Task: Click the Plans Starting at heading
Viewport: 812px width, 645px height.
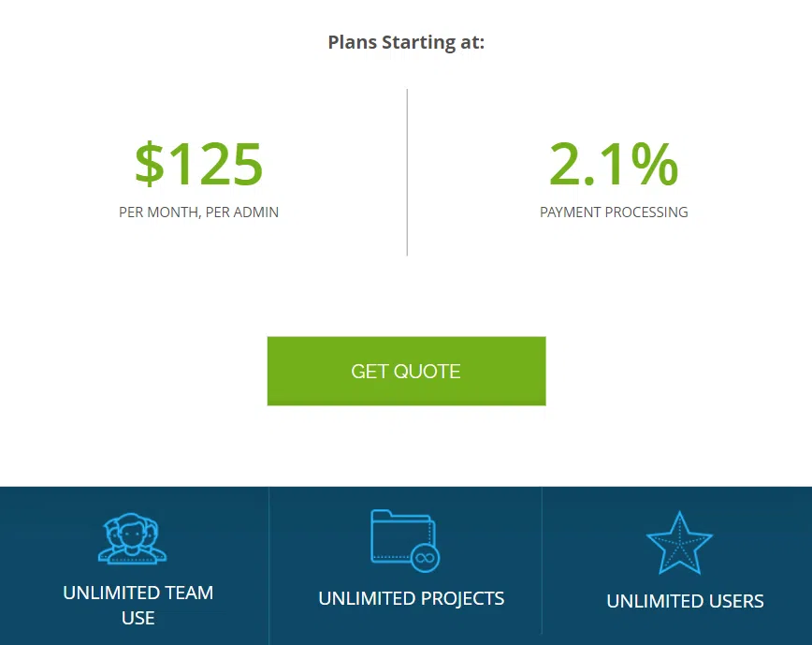Action: [405, 42]
